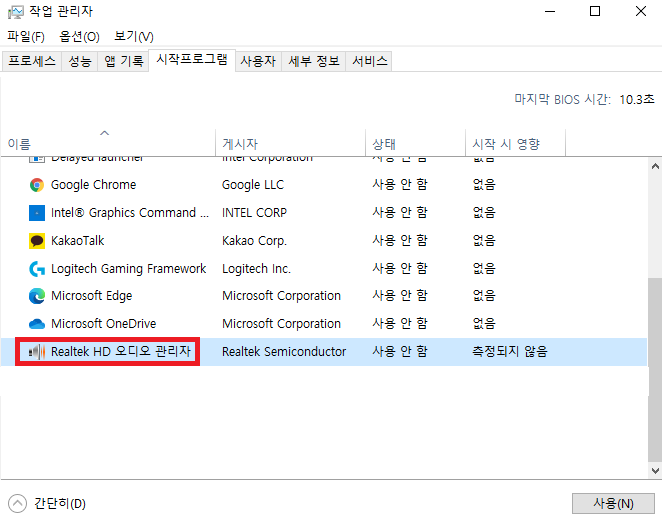The width and height of the screenshot is (662, 527).
Task: Click the Intel Graphics Command icon
Action: [x=37, y=213]
